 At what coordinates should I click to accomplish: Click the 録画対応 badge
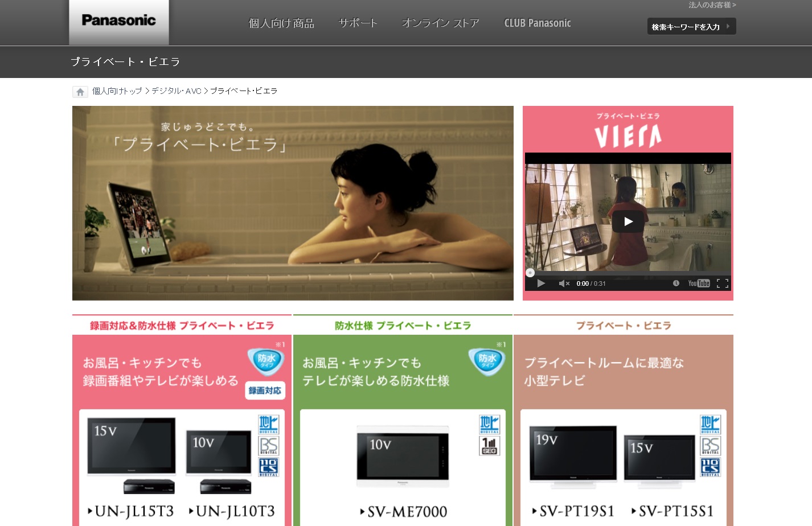(x=265, y=391)
